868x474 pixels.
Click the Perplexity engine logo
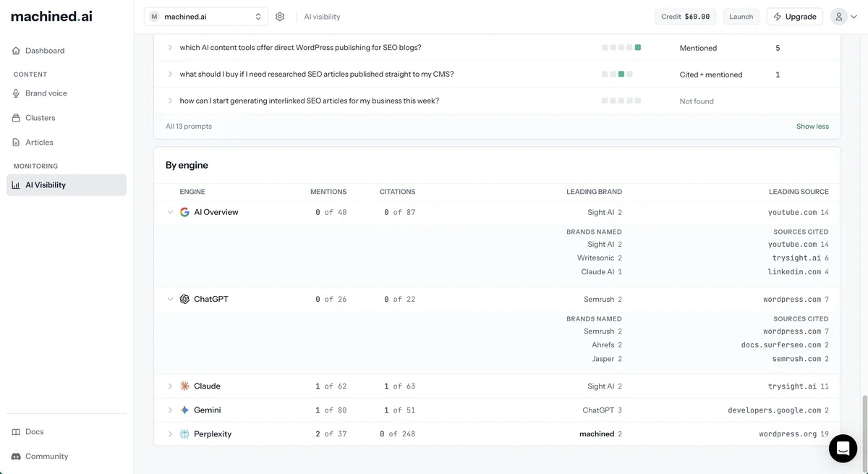pyautogui.click(x=184, y=434)
